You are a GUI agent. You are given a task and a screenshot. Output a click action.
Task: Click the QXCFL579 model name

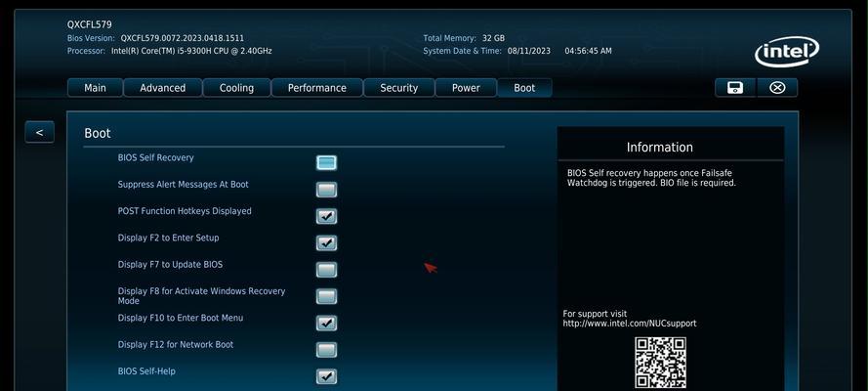[x=90, y=24]
